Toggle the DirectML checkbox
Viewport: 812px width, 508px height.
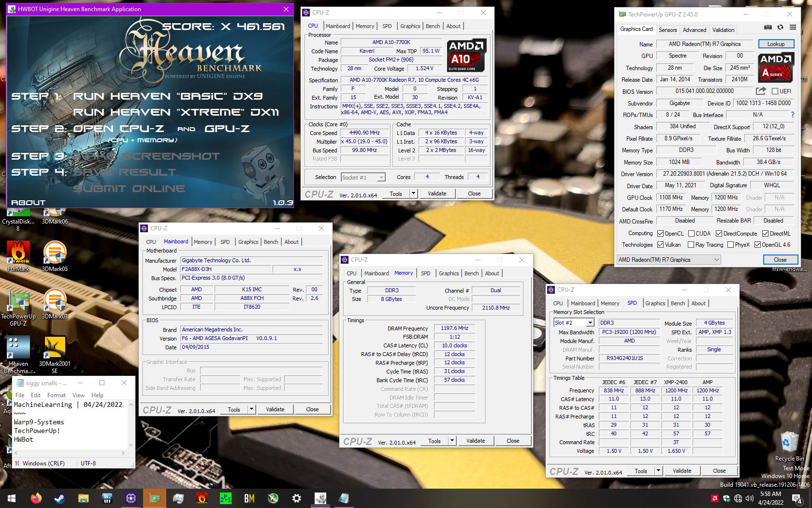[765, 234]
